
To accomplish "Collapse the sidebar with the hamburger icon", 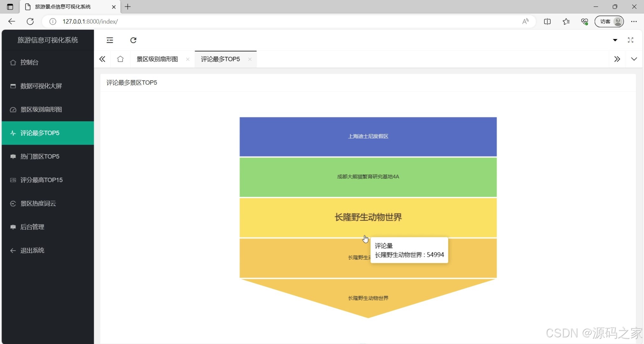I will [x=110, y=40].
